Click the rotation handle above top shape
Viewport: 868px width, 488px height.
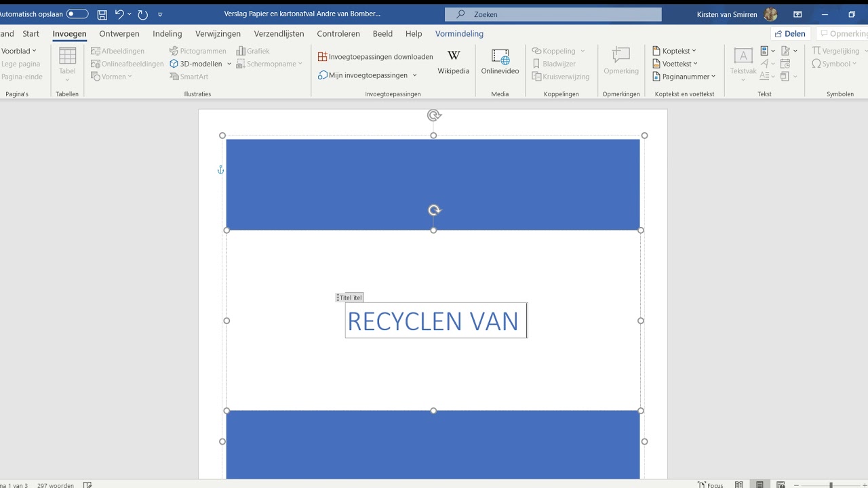click(434, 115)
